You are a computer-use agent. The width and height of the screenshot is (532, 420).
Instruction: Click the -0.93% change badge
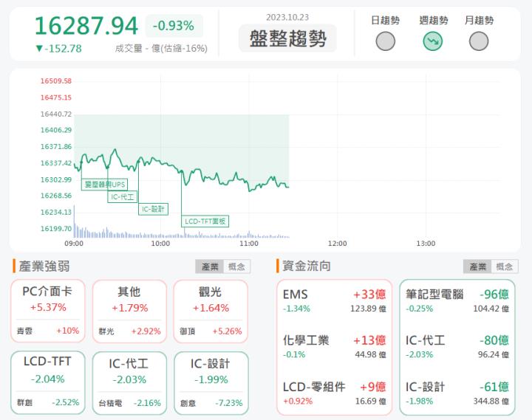pos(174,26)
